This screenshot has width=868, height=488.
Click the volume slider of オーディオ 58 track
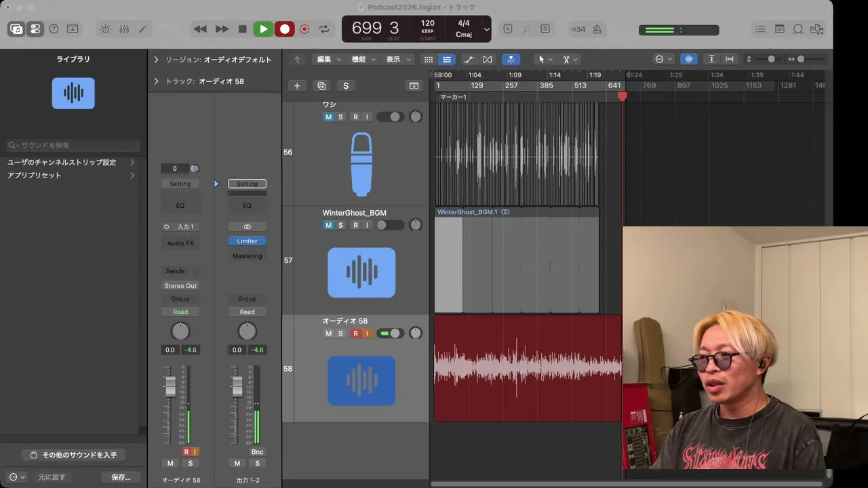[x=390, y=333]
